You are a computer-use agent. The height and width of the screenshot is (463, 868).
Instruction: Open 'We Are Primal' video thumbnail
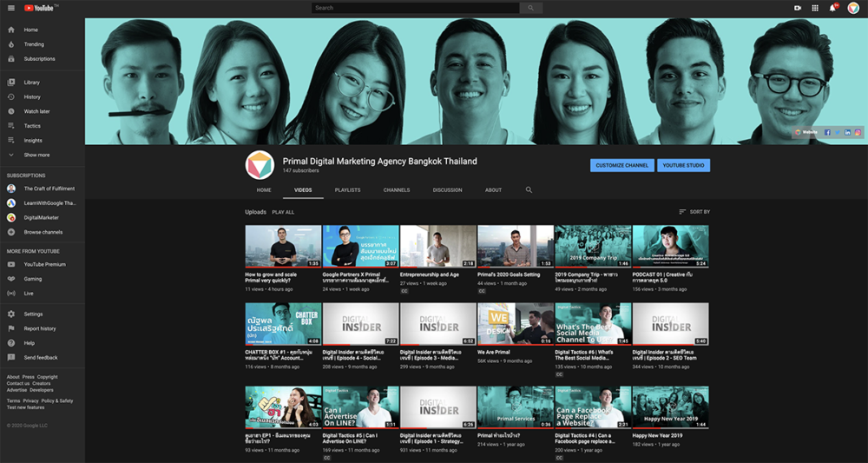pos(516,324)
